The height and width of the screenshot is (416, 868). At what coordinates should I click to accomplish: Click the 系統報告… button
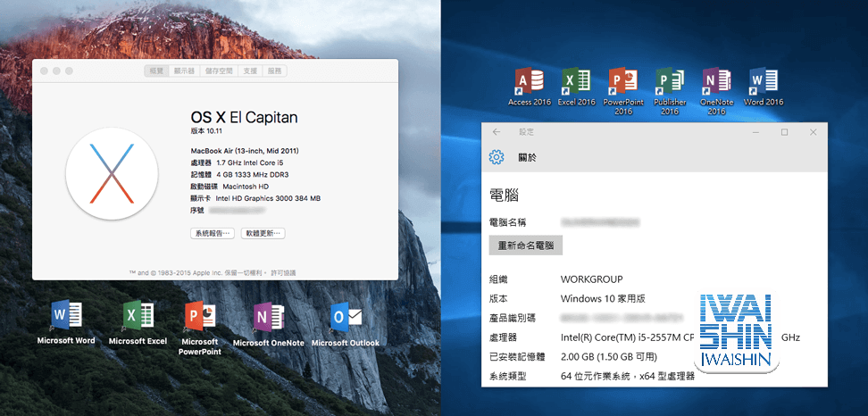[213, 234]
